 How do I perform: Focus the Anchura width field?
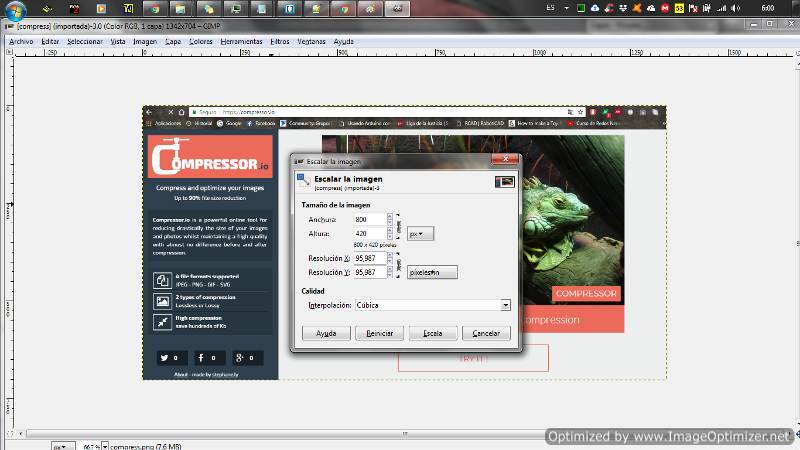click(370, 219)
